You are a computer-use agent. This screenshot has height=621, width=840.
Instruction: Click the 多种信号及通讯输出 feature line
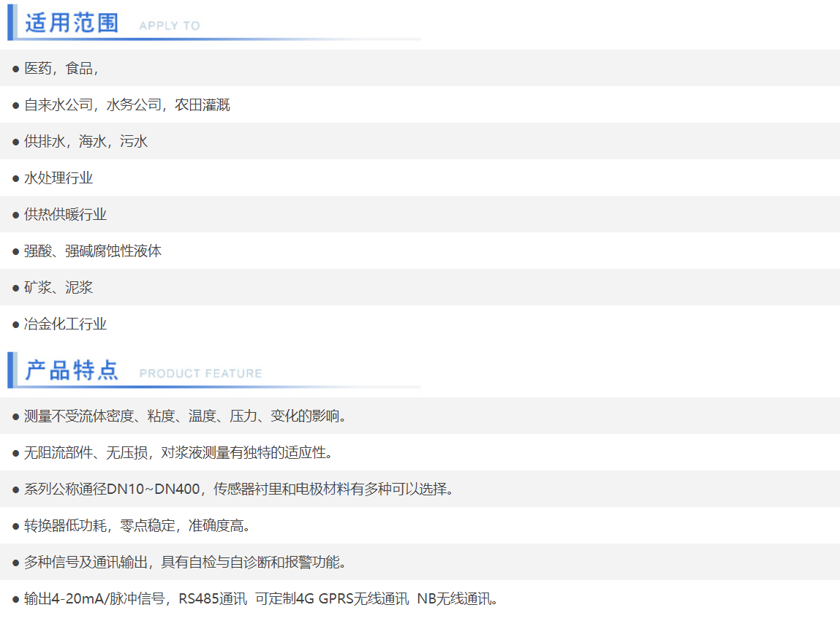point(185,563)
